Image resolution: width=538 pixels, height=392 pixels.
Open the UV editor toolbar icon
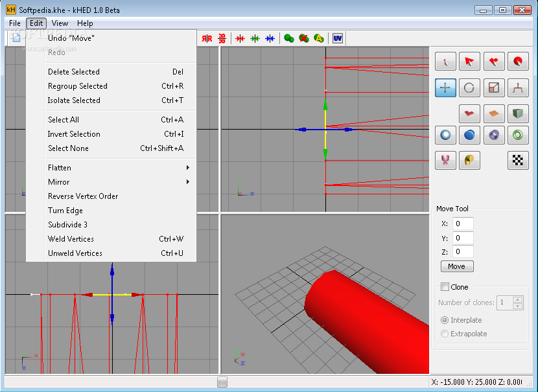click(338, 38)
